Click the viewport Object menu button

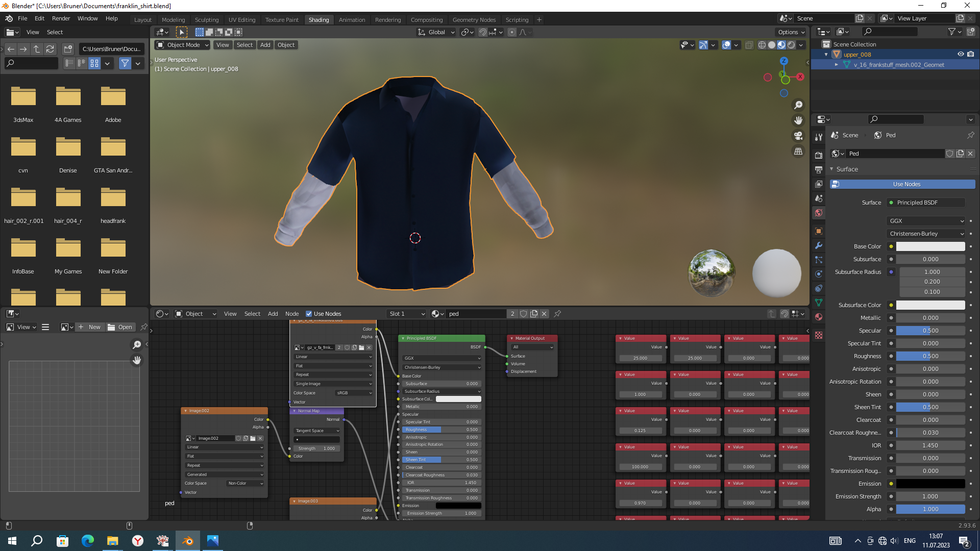pyautogui.click(x=286, y=45)
